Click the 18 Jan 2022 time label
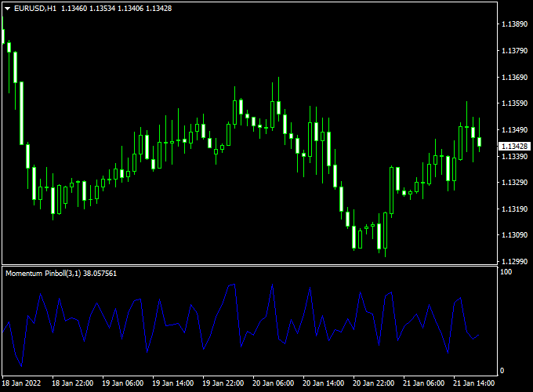Image resolution: width=533 pixels, height=392 pixels. [x=21, y=383]
